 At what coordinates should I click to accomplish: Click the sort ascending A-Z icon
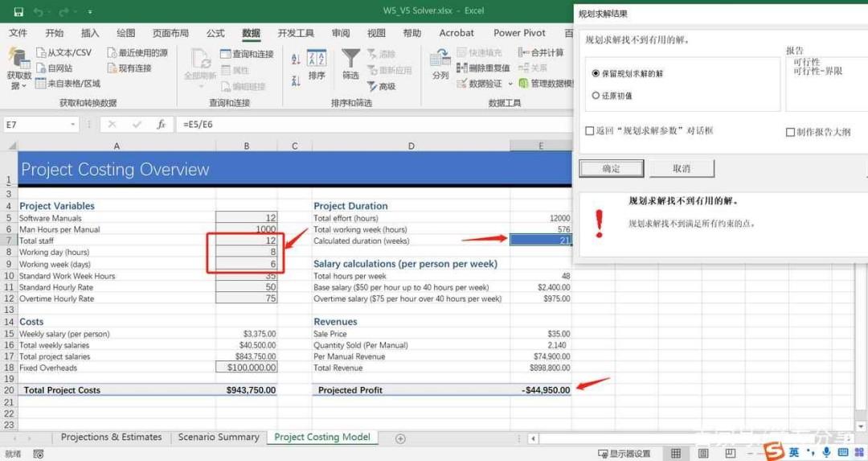coord(296,60)
